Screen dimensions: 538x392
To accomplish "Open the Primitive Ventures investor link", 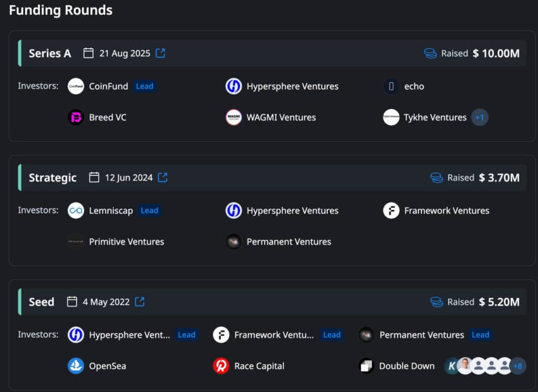I will click(x=126, y=242).
